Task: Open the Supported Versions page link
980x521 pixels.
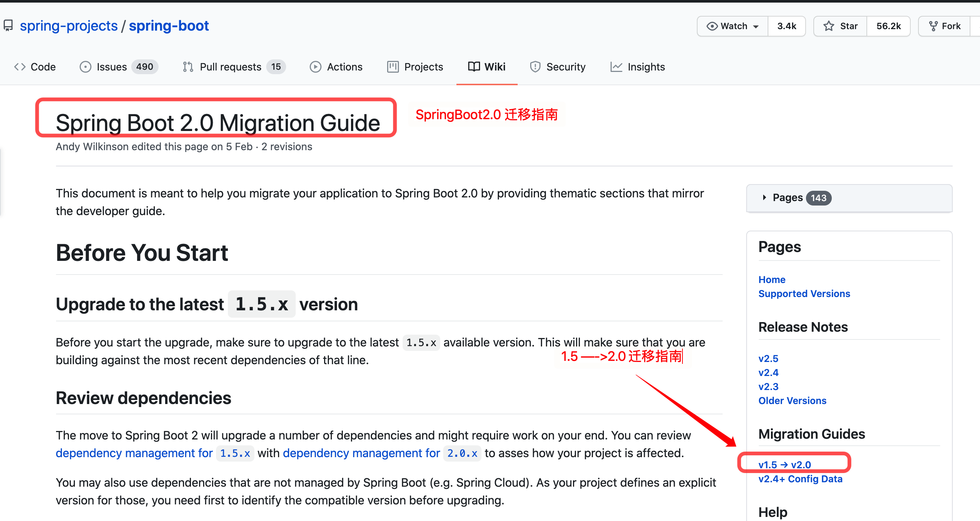Action: [804, 294]
